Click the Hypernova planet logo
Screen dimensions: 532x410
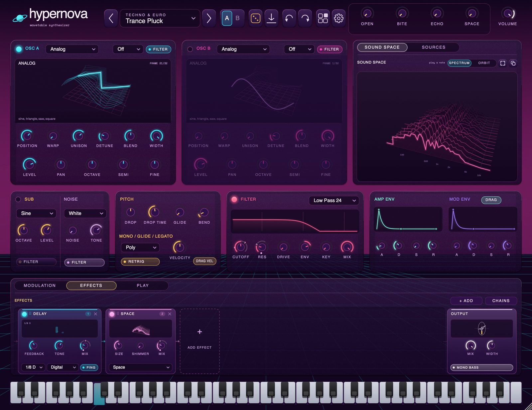(20, 18)
